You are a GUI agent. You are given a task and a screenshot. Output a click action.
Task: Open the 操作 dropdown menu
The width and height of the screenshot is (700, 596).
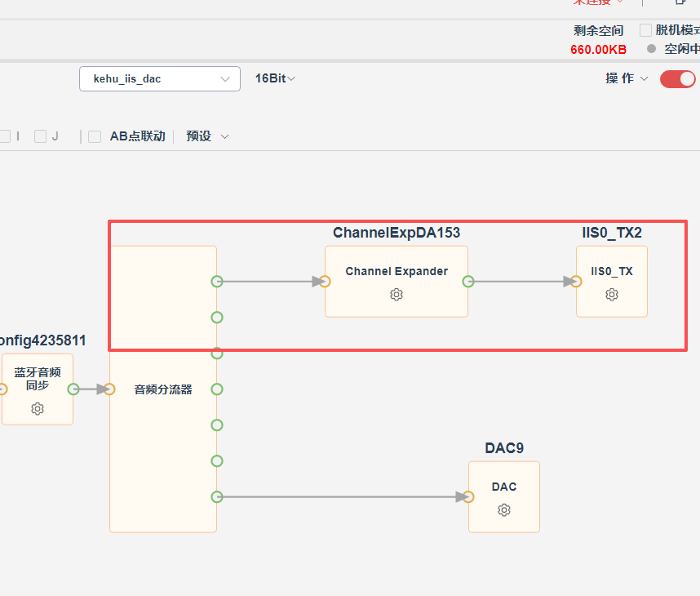pos(627,78)
